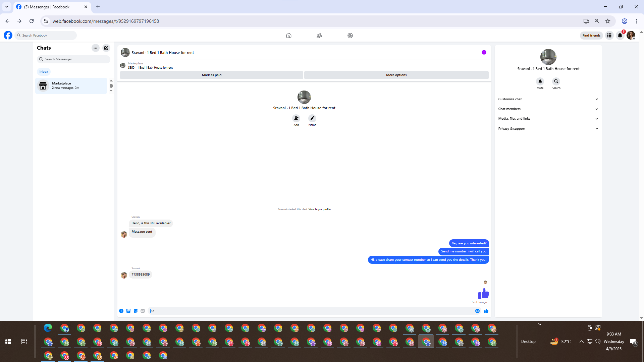Viewport: 644px width, 362px height.
Task: Select the Inbox tab
Action: tap(44, 72)
